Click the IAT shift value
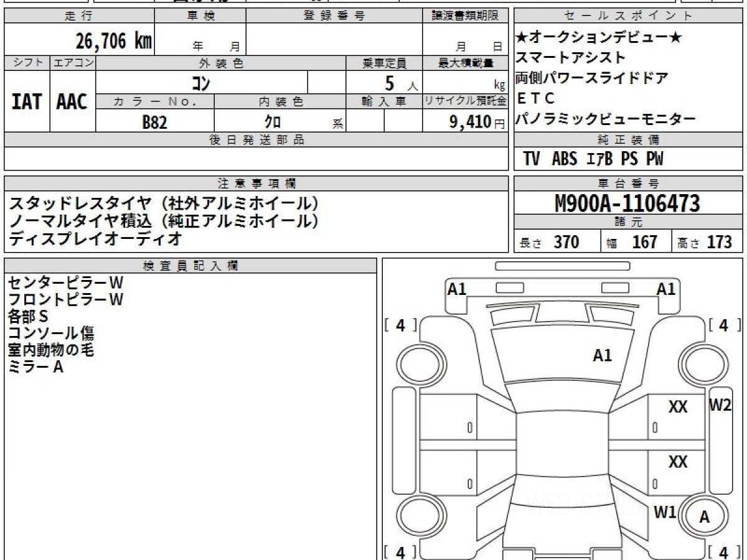 [x=27, y=101]
